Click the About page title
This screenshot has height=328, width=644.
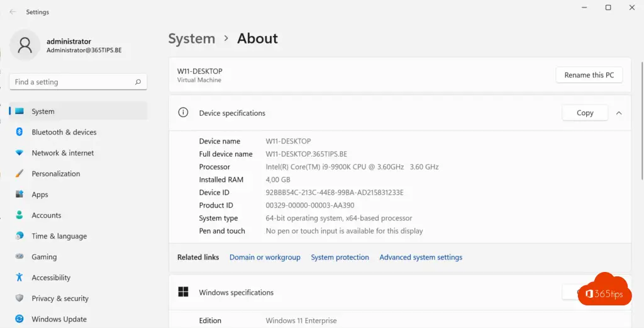[x=257, y=38]
